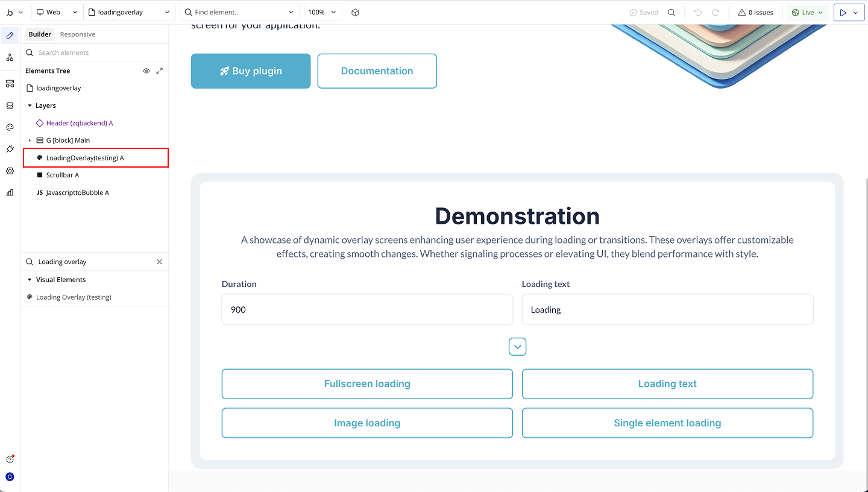Toggle Elements Tree visibility eye icon
This screenshot has width=868, height=492.
[146, 71]
